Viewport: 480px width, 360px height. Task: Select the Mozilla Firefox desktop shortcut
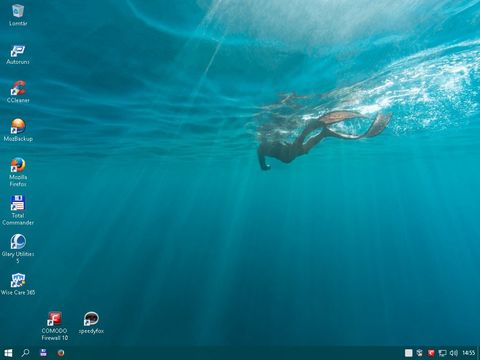(18, 172)
